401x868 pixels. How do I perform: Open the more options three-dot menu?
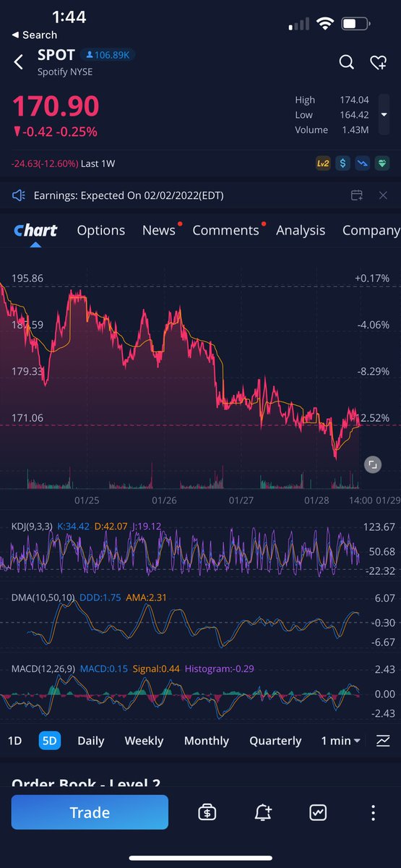click(373, 812)
